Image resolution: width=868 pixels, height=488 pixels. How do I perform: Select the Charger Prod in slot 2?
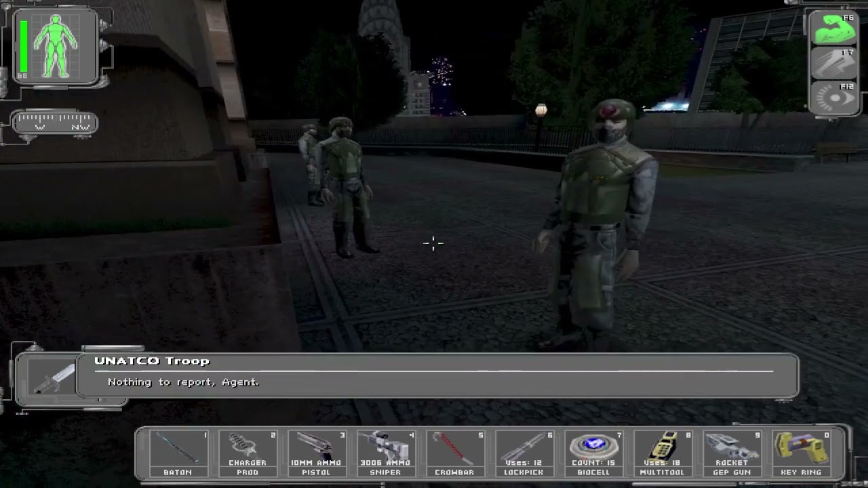247,453
